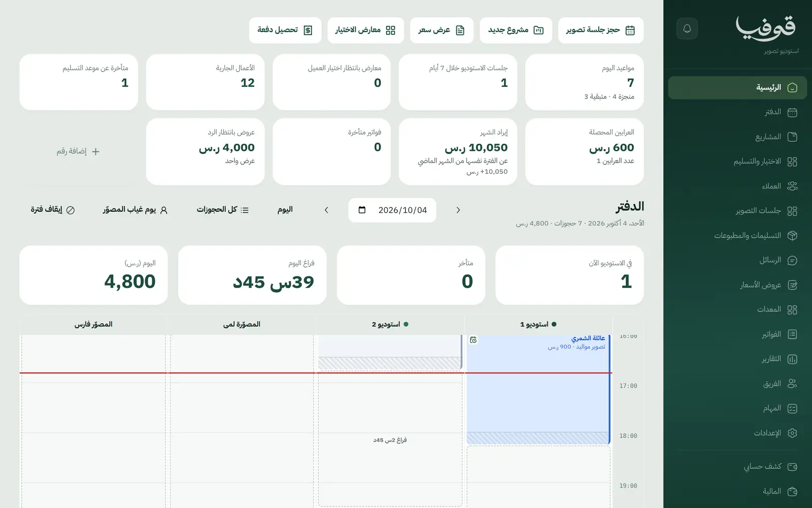Click إيقاف فترة button
Viewport: 812px width, 508px height.
53,210
